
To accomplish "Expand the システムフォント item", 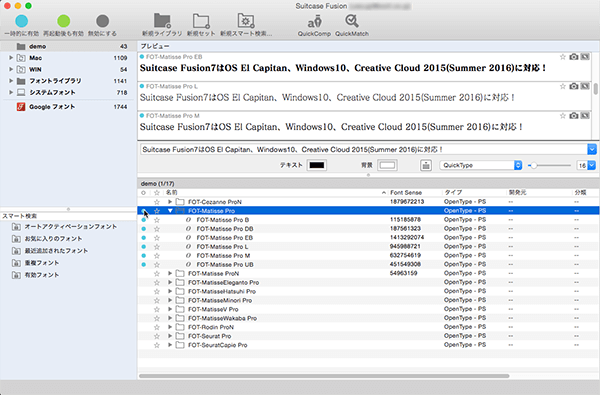I will [11, 92].
